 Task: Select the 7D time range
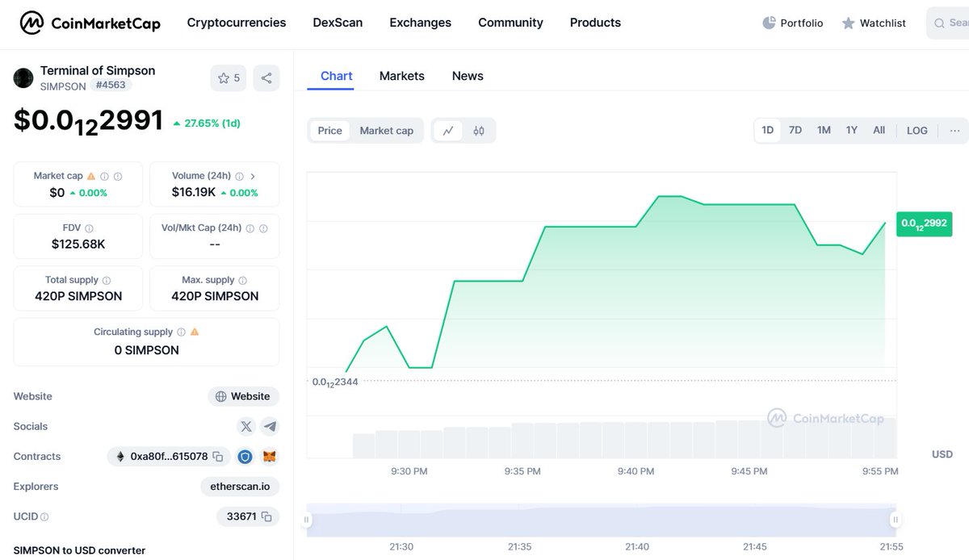[x=795, y=130]
